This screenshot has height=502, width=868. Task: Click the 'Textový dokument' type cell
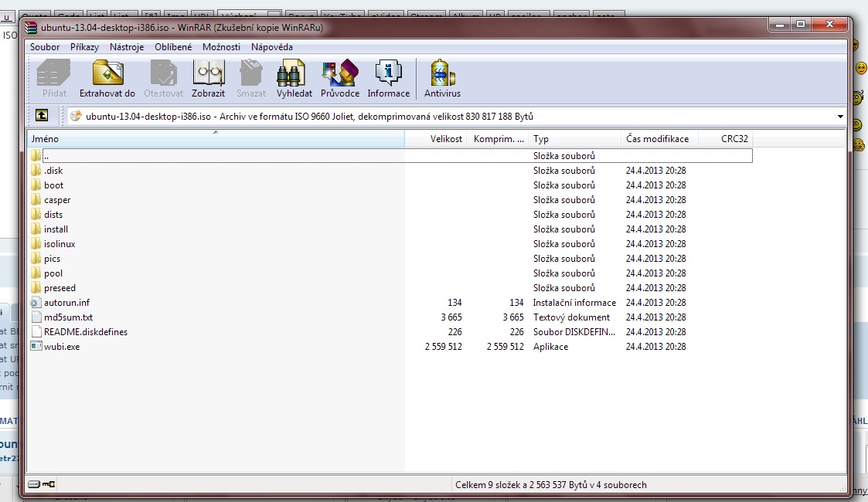coord(571,317)
